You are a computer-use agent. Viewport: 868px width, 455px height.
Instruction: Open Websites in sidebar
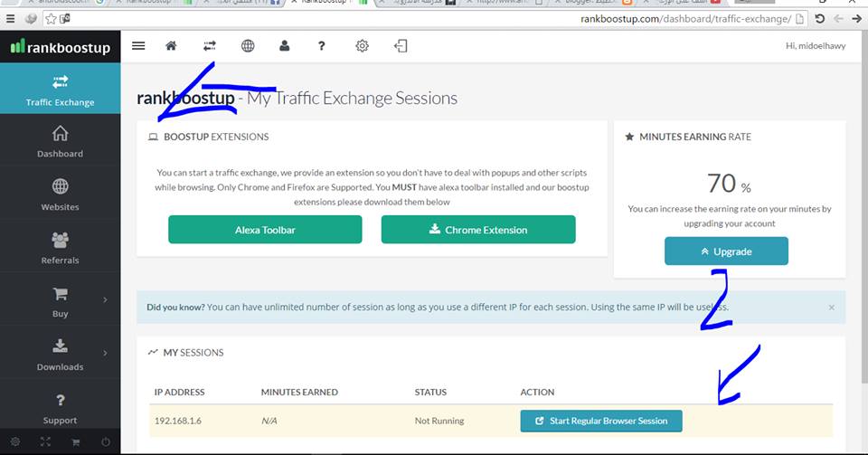(60, 194)
